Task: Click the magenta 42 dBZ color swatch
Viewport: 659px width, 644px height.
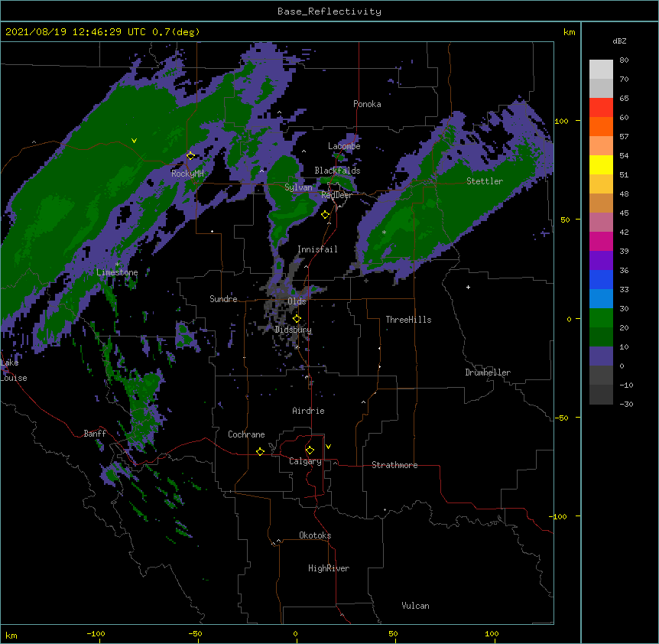Action: coord(601,241)
